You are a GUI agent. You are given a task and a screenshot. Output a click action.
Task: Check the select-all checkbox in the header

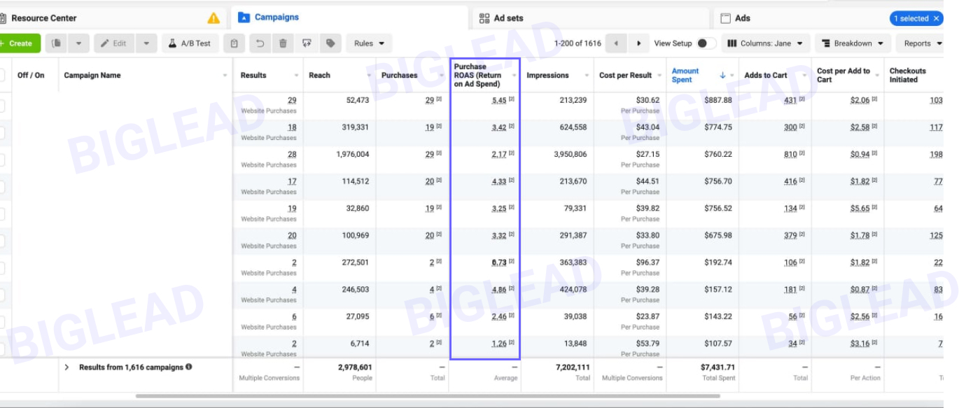[2, 76]
